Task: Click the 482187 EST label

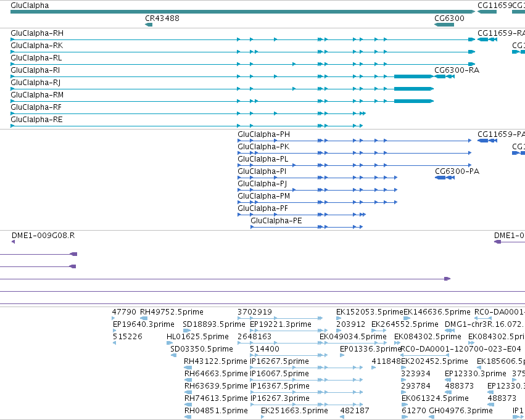Action: pos(355,411)
